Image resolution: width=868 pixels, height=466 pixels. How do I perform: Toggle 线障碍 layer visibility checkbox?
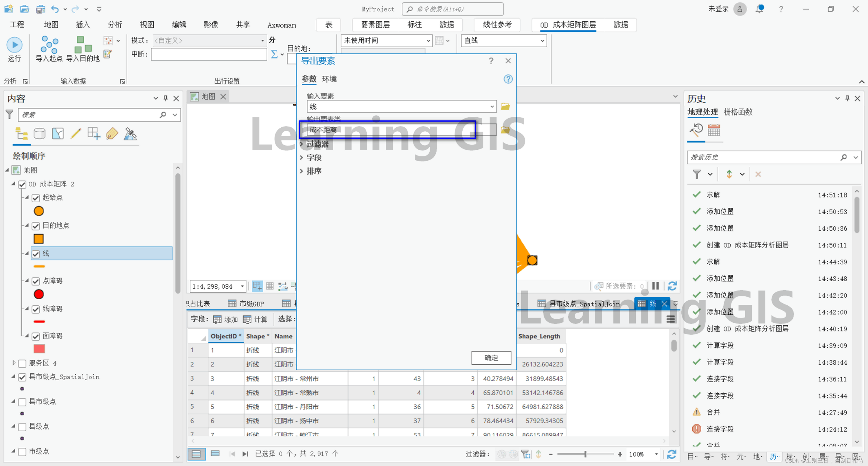pyautogui.click(x=36, y=309)
